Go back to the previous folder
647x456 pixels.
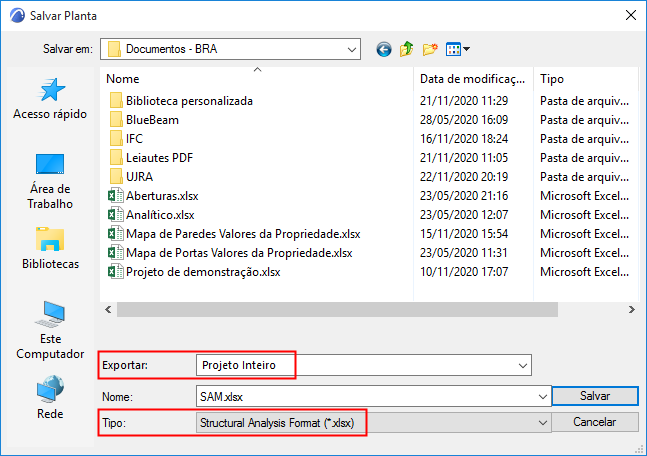pyautogui.click(x=383, y=48)
